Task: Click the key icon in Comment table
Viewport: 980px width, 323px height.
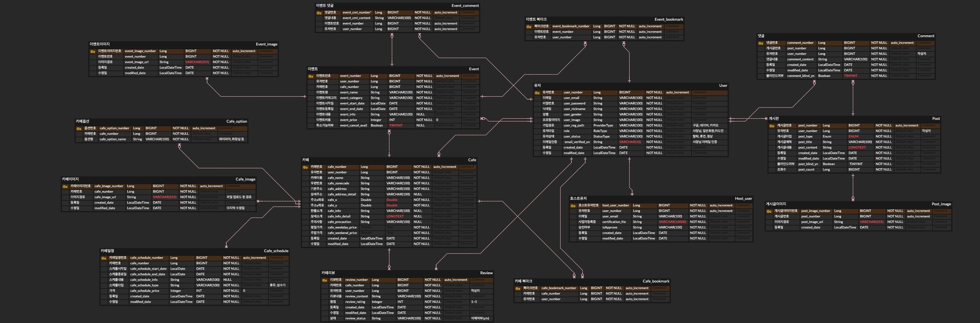Action: (x=761, y=43)
